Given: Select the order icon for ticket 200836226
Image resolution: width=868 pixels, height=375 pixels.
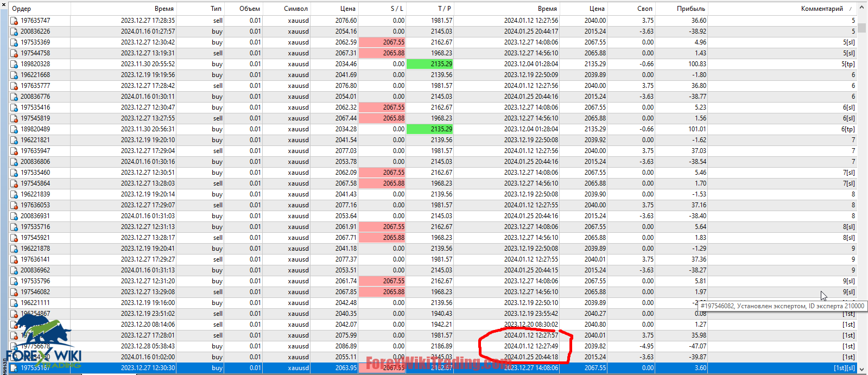Looking at the screenshot, I should click(14, 31).
